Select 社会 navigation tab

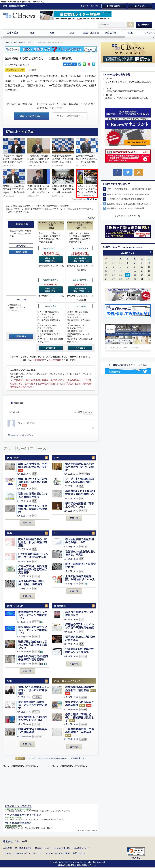click(x=71, y=33)
